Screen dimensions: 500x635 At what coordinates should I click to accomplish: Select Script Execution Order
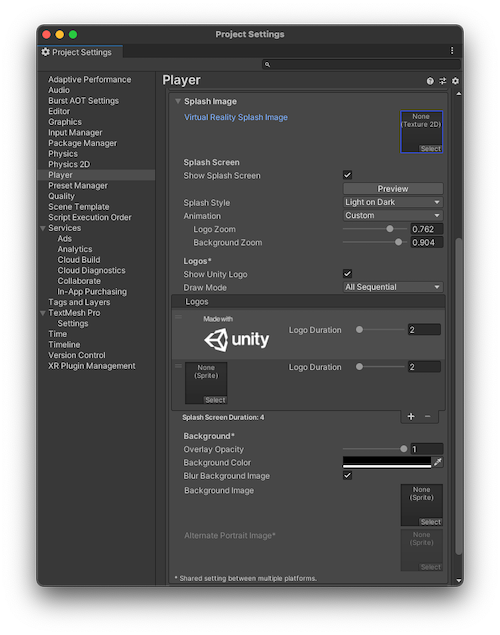click(90, 217)
